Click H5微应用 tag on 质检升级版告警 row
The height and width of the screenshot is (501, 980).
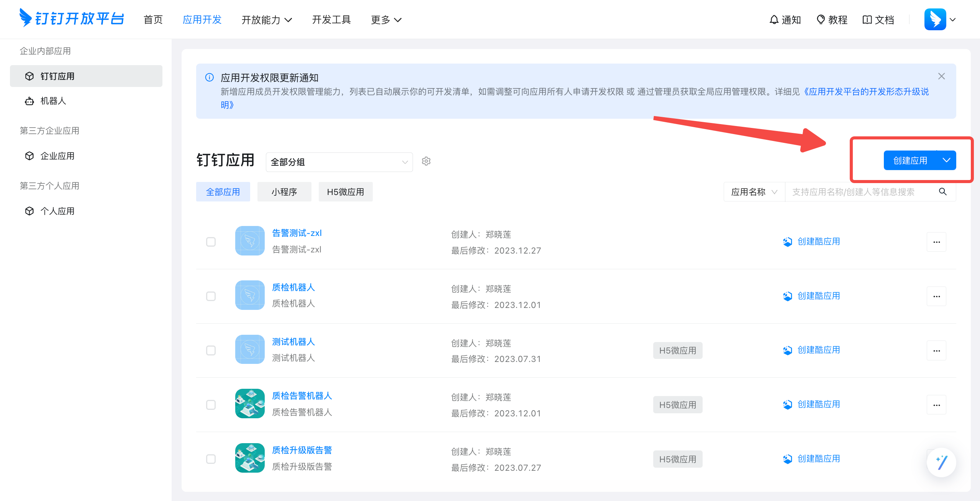(x=678, y=459)
